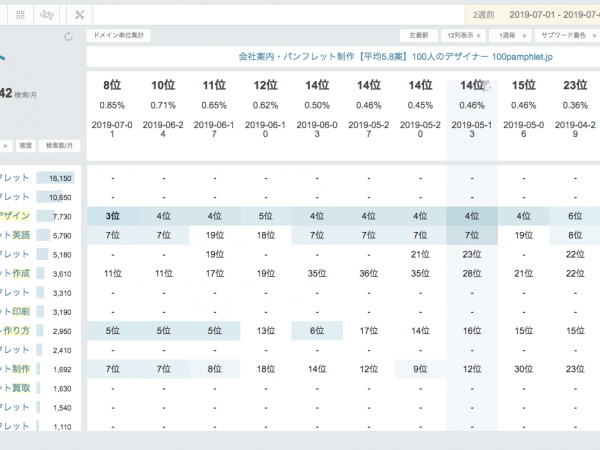Click the 18位 cell in 英語 row

point(266,235)
